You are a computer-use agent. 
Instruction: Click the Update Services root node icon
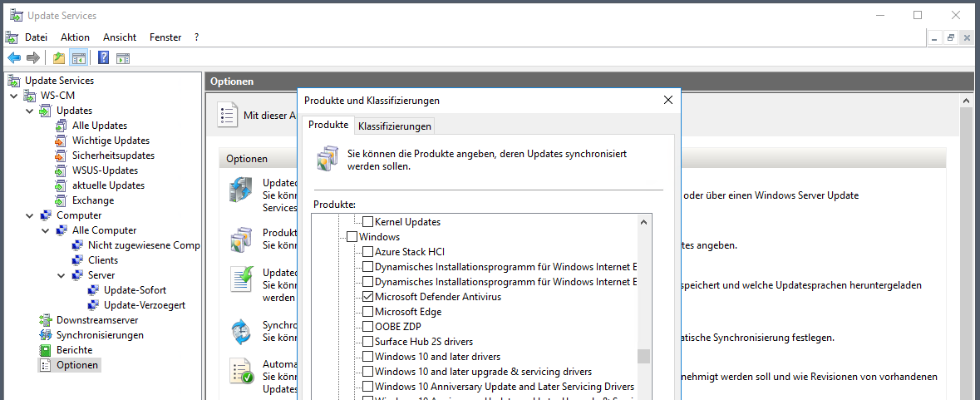point(14,81)
